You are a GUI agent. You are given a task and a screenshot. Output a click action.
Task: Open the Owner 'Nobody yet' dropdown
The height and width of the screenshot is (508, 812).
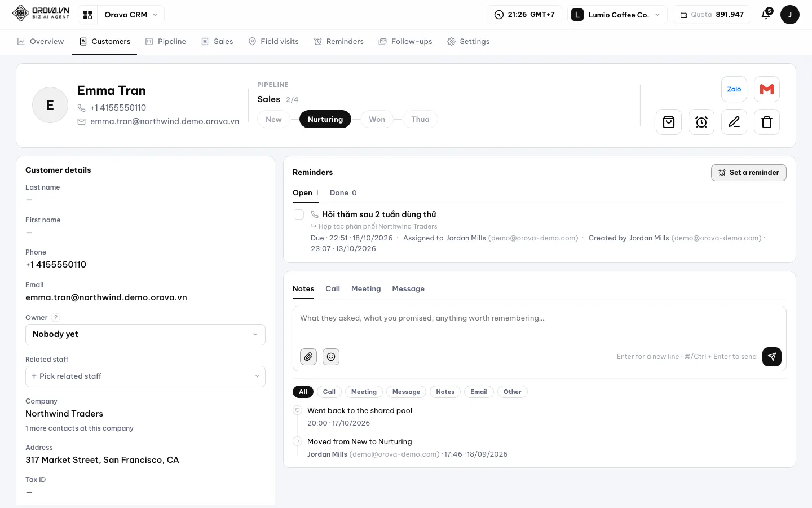point(145,335)
